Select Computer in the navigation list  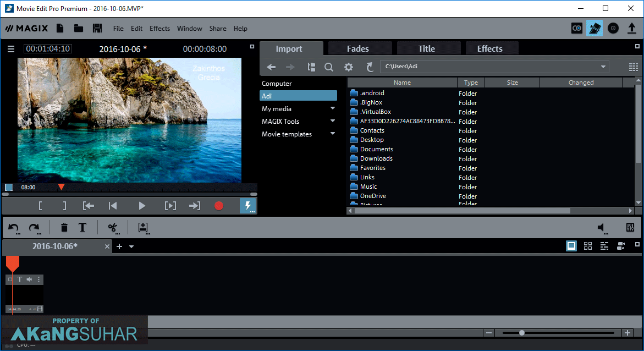[x=277, y=84]
